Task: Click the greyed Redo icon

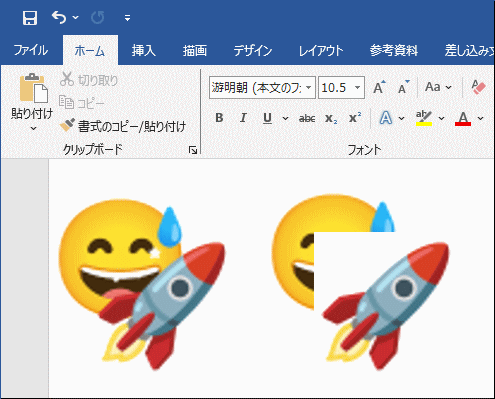Action: [x=98, y=17]
